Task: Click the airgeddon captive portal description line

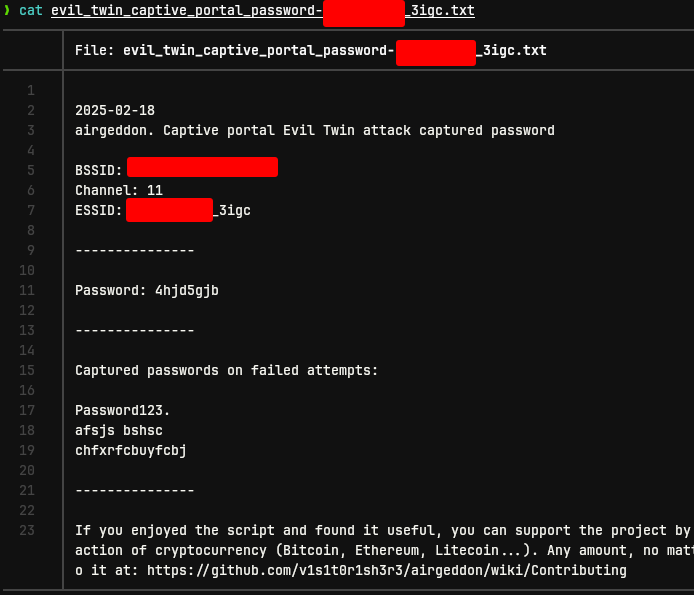Action: pyautogui.click(x=315, y=131)
